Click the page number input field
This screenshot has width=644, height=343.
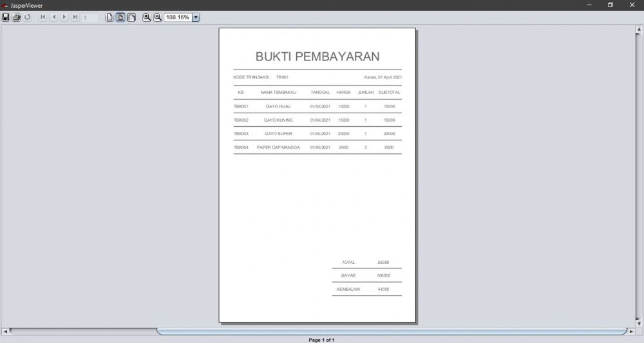90,17
